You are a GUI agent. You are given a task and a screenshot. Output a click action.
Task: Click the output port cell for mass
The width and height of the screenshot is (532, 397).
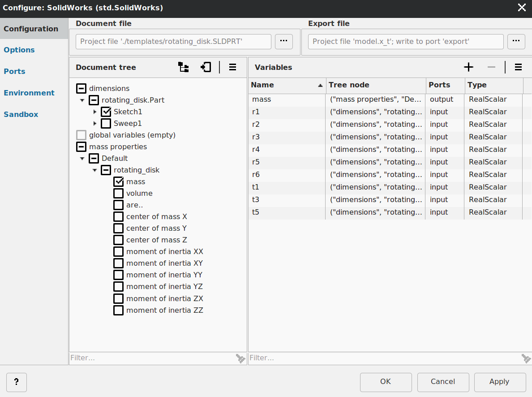coord(445,99)
